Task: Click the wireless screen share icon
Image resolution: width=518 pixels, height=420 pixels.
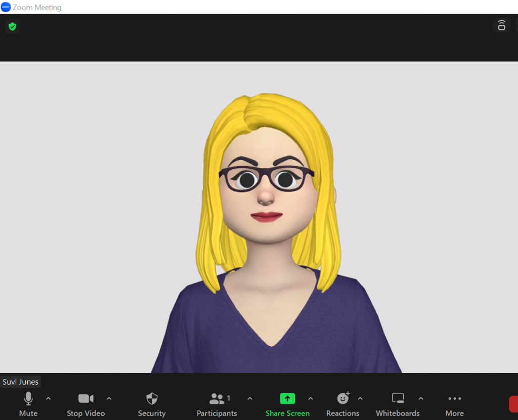Action: click(x=501, y=25)
